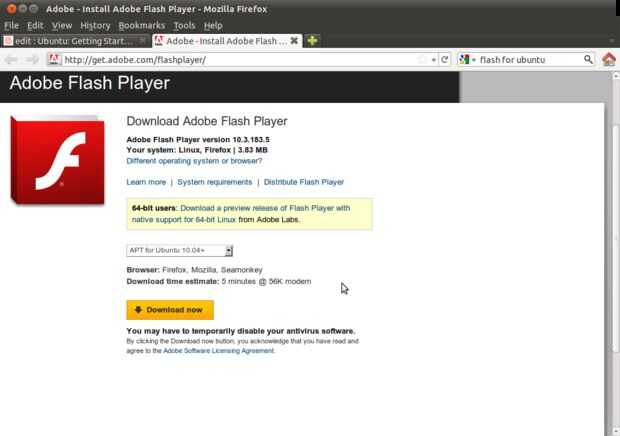Viewport: 620px width, 436px height.
Task: Click the browser Forward arrow button
Action: tap(32, 60)
